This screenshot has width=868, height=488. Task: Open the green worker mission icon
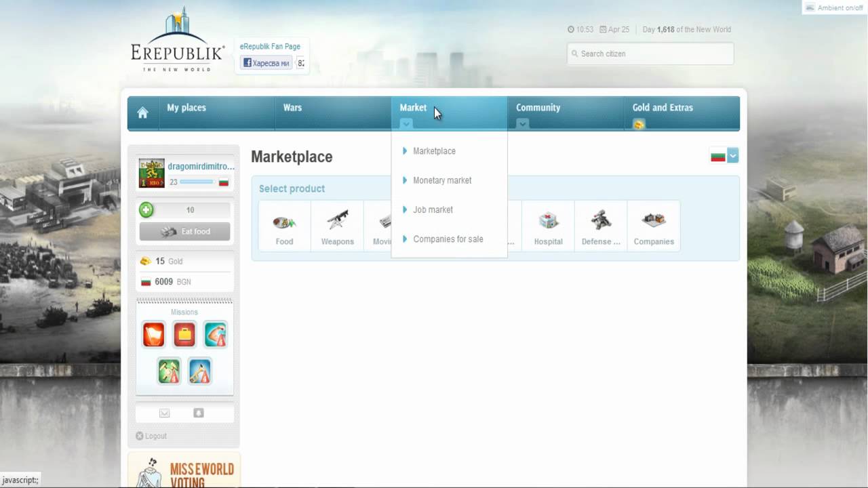(169, 371)
